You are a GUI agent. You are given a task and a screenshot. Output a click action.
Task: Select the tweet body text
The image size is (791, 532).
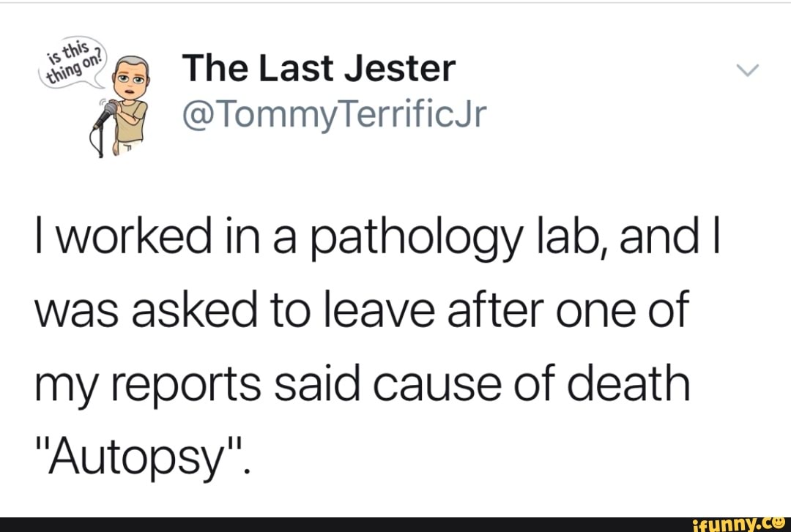click(x=366, y=344)
